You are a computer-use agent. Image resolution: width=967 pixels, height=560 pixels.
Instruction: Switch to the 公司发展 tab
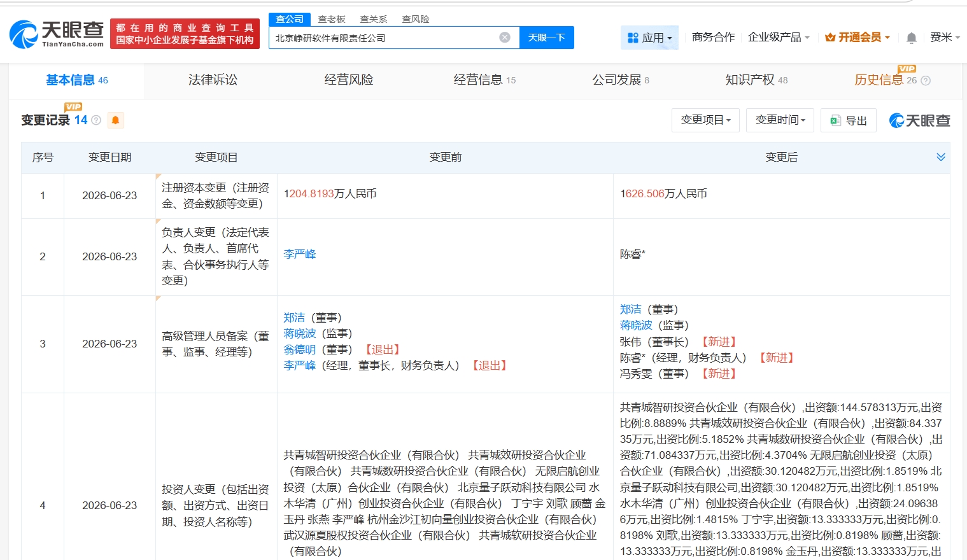click(x=621, y=80)
